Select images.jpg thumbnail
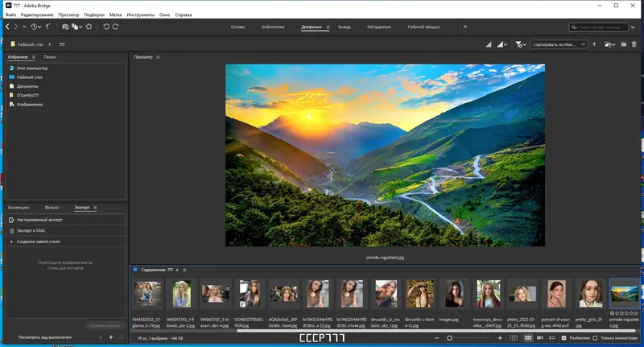Image resolution: width=644 pixels, height=347 pixels. pyautogui.click(x=454, y=294)
